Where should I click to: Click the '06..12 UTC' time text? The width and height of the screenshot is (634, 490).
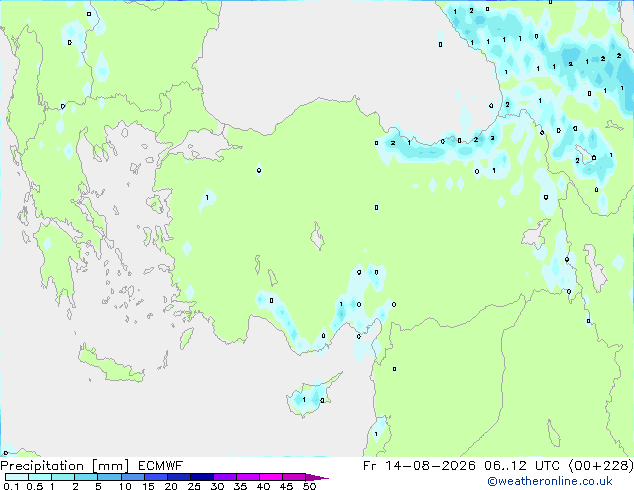522,466
